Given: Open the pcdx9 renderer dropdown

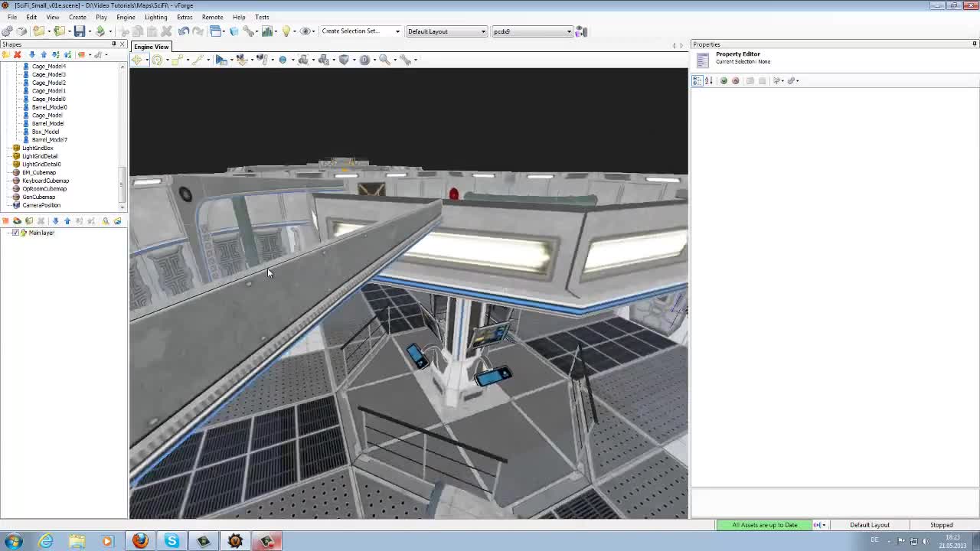Looking at the screenshot, I should tap(568, 31).
